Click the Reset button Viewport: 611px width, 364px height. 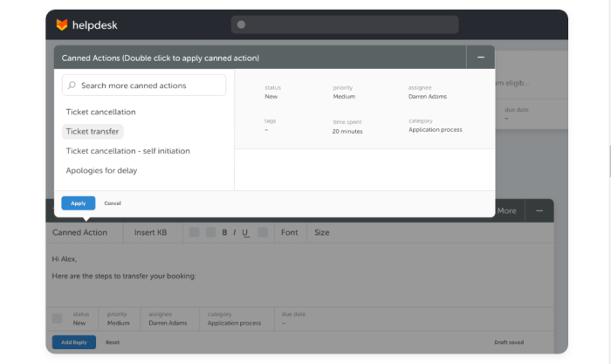pyautogui.click(x=113, y=342)
